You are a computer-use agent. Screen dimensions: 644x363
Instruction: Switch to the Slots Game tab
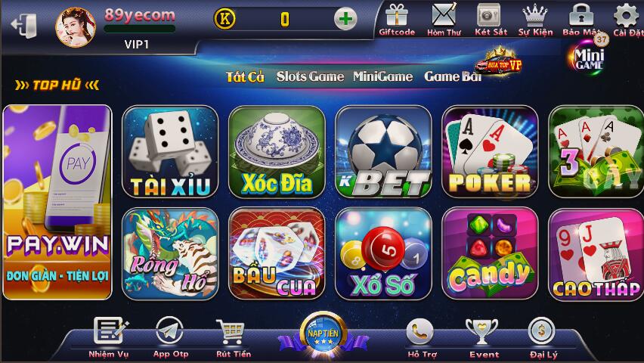coord(310,76)
